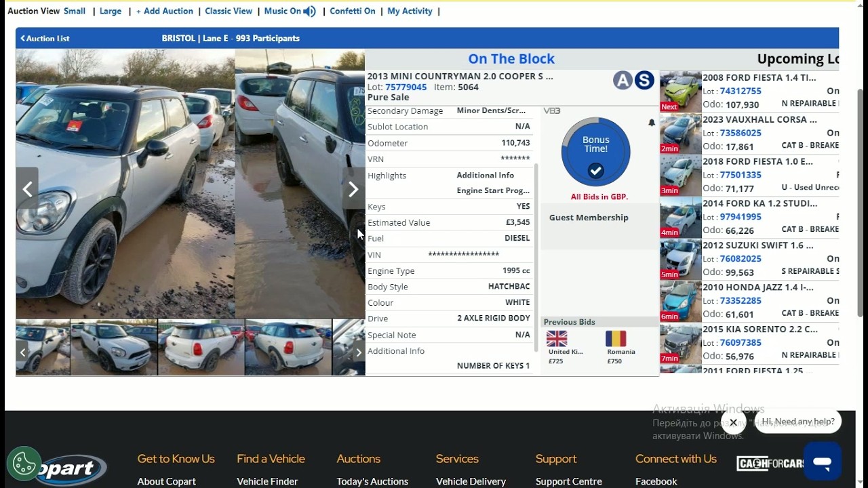Image resolution: width=868 pixels, height=488 pixels.
Task: Click + Add Auction
Action: (x=165, y=11)
